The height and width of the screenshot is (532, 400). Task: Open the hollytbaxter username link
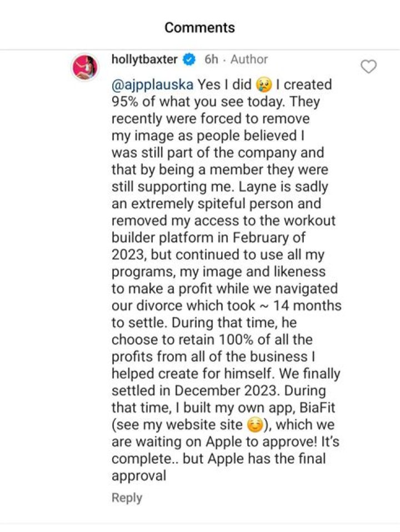pos(146,59)
